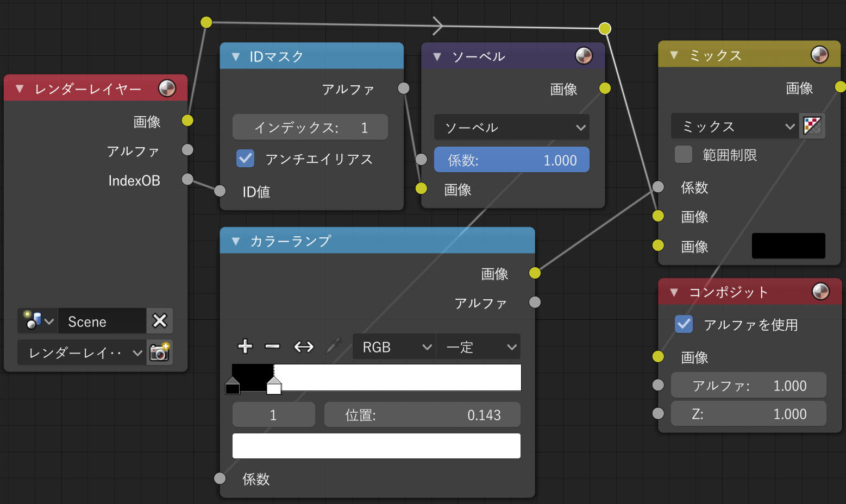Activate the eyedropper in カラーランプ

click(x=334, y=346)
